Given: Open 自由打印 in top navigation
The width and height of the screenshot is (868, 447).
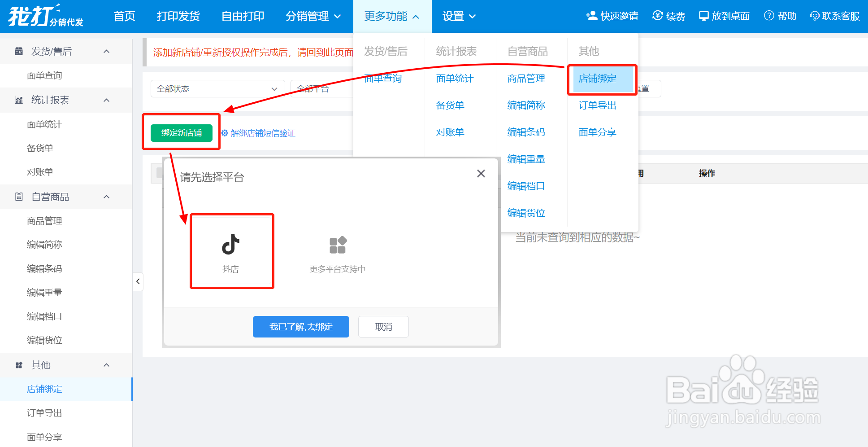Looking at the screenshot, I should pyautogui.click(x=243, y=16).
